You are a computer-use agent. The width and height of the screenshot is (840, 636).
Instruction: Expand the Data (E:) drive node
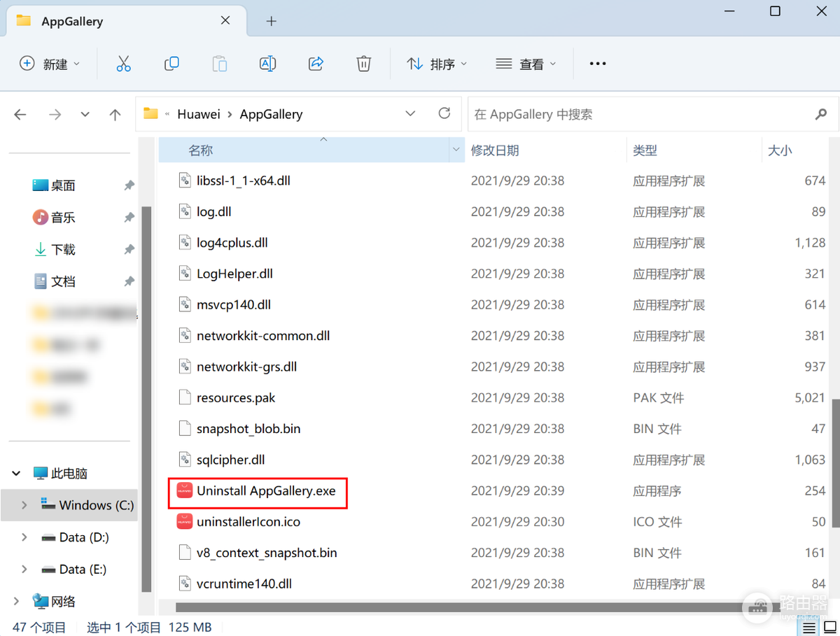pos(24,570)
